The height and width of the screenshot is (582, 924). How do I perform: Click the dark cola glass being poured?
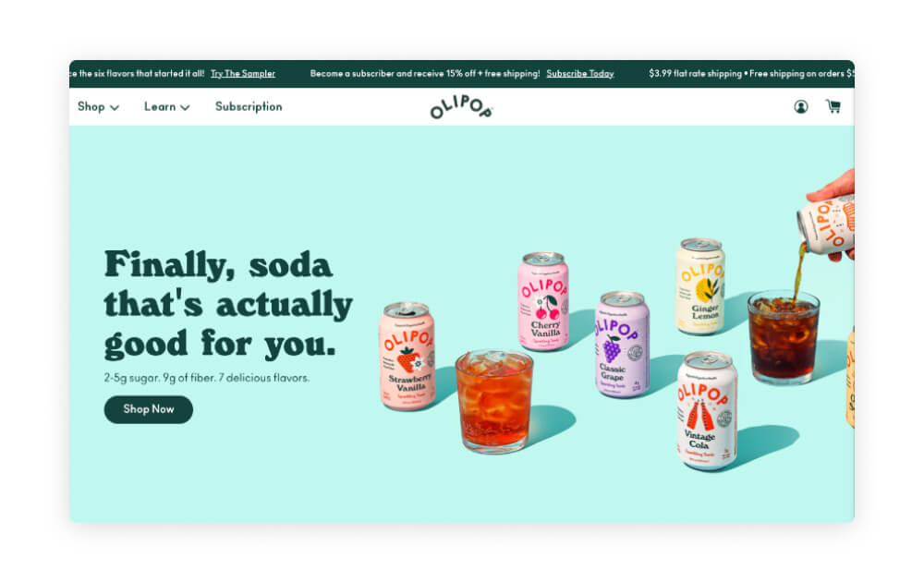point(784,337)
